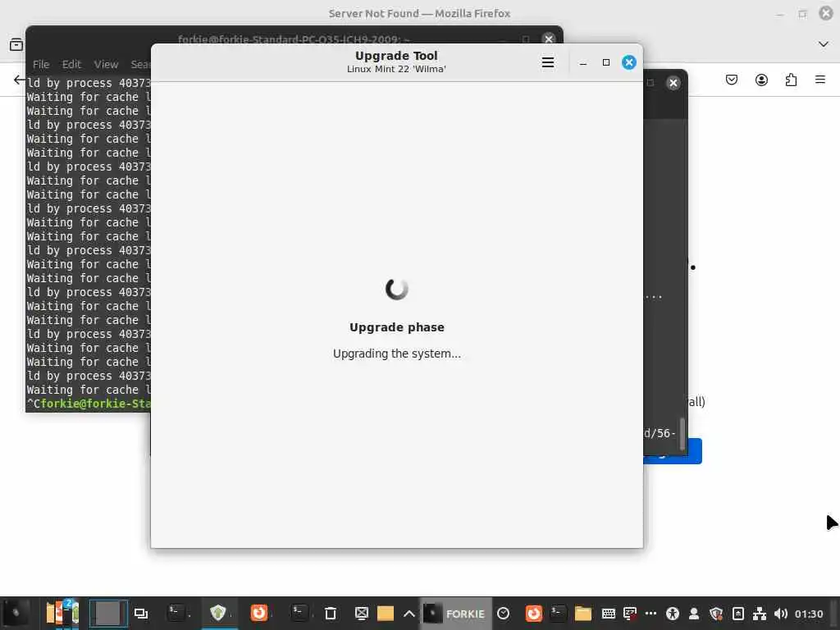Click the 'Upgrading the system...' status text
The image size is (840, 630).
[396, 354]
